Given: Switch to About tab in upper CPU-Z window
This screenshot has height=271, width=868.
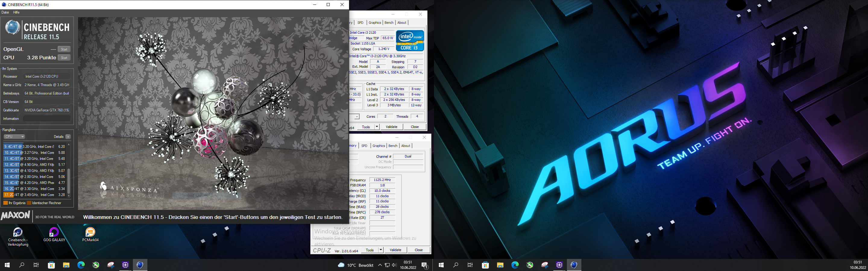Looking at the screenshot, I should click(402, 23).
